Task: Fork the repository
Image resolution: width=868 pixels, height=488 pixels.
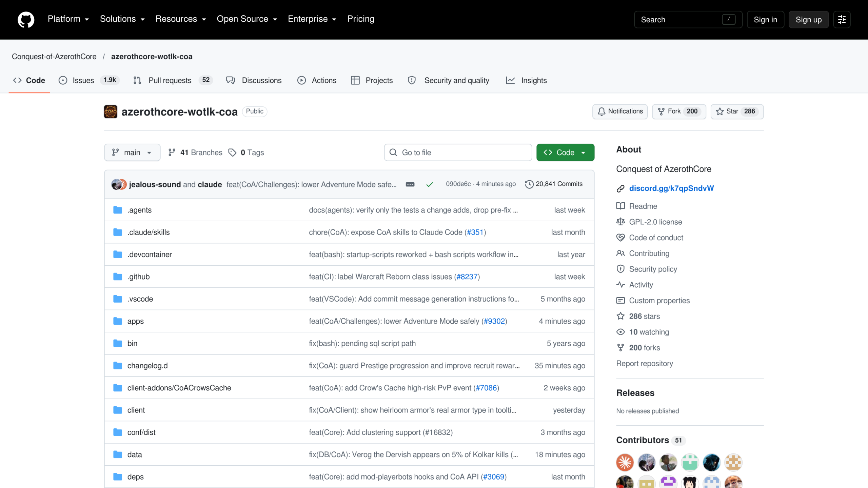Action: click(x=679, y=111)
